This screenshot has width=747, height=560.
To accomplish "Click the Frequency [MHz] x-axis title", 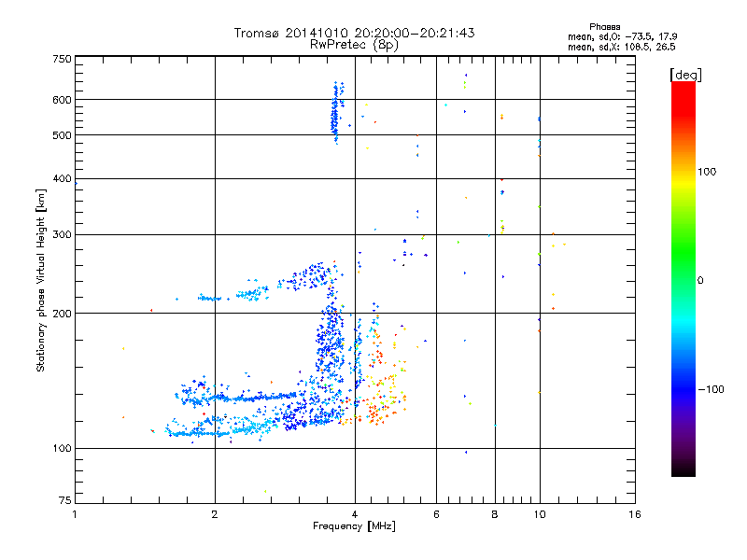I will (354, 526).
